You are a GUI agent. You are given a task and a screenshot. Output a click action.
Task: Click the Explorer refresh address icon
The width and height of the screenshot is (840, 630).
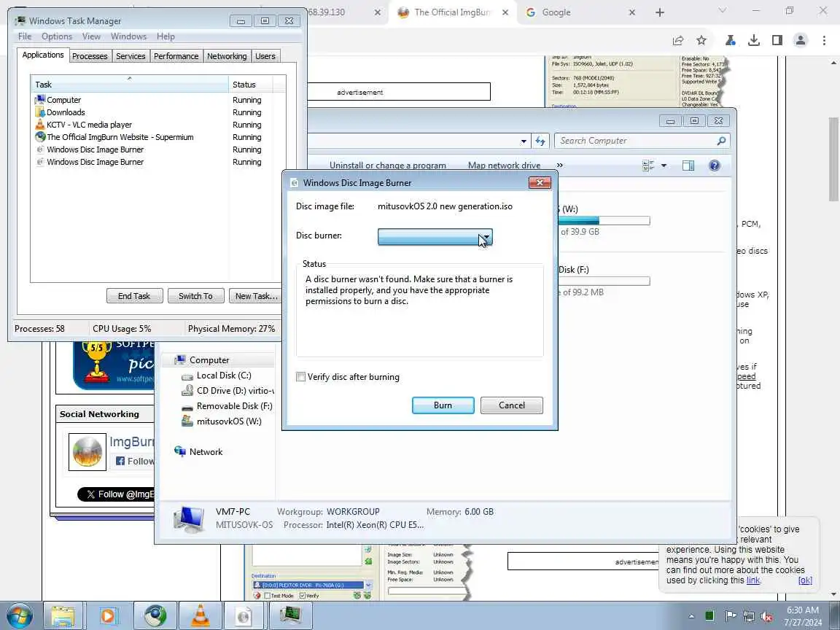pos(540,141)
